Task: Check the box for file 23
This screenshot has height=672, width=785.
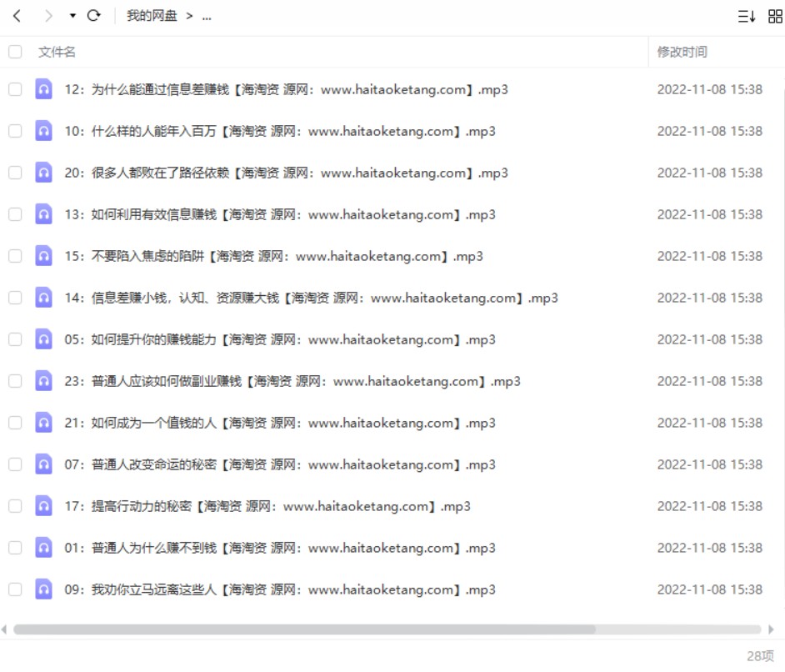Action: point(15,381)
